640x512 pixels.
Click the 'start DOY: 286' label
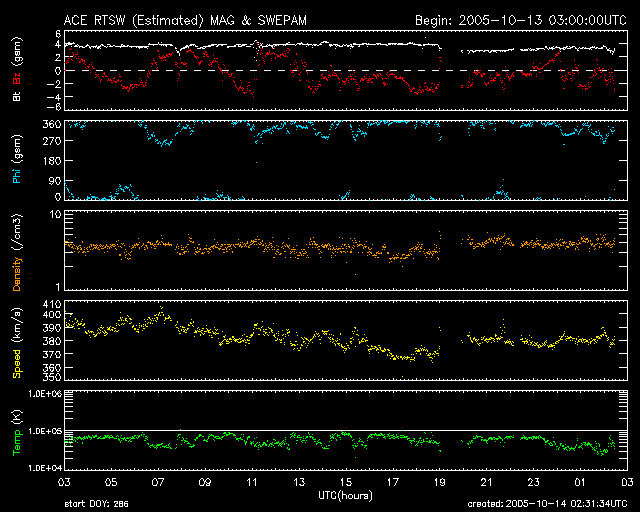[96, 504]
